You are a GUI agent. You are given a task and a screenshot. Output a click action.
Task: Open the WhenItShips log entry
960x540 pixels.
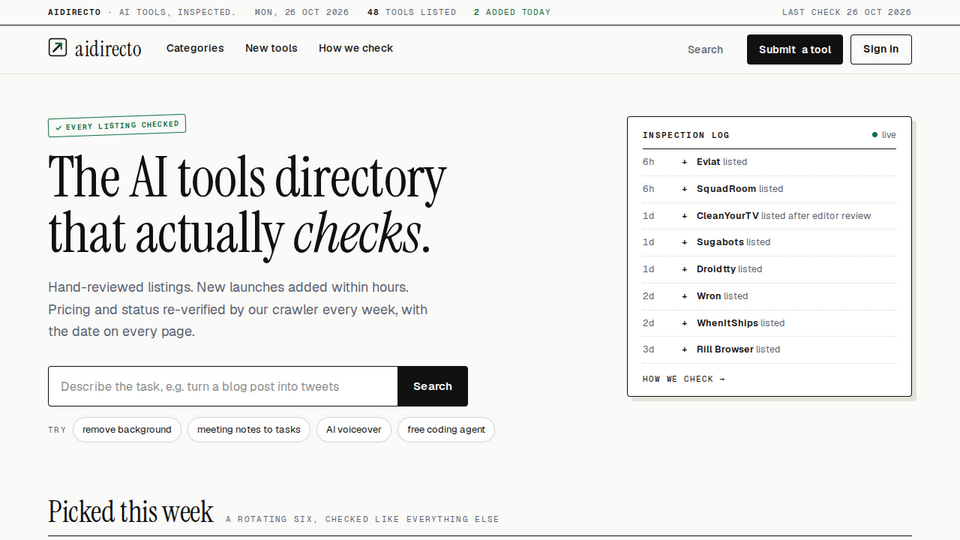coord(769,323)
